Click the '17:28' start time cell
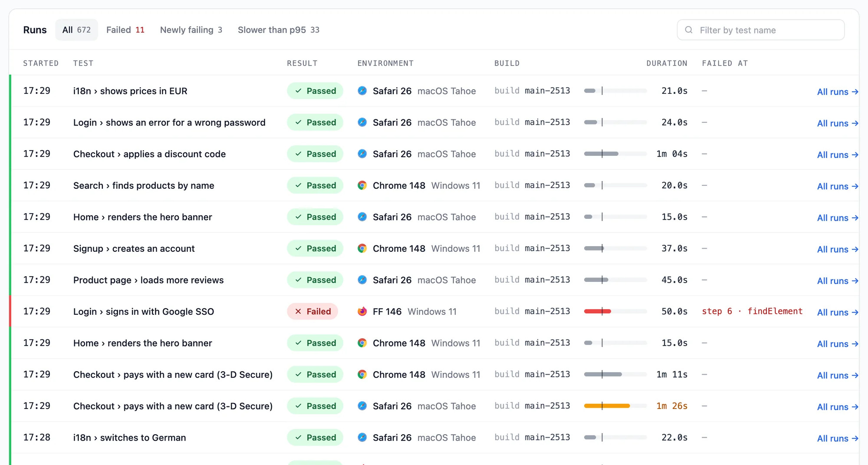Image resolution: width=868 pixels, height=465 pixels. (x=37, y=437)
